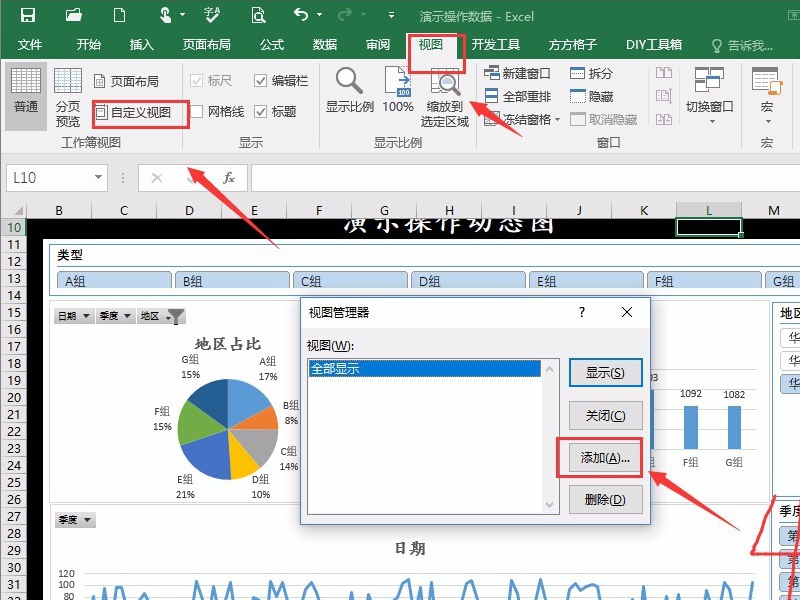Click the help ? icon in 视图管理器
This screenshot has height=600, width=800.
(x=582, y=312)
